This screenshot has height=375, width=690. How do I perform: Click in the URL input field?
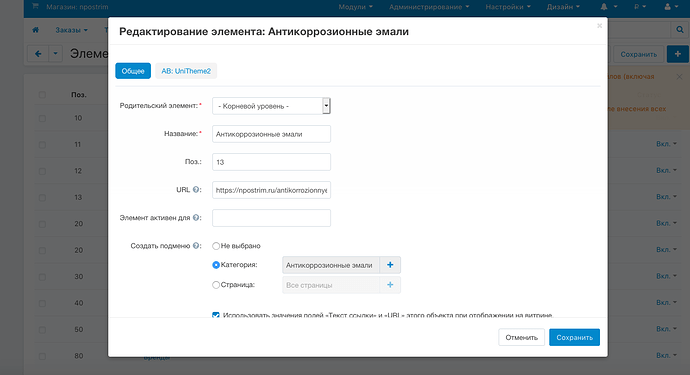(271, 190)
